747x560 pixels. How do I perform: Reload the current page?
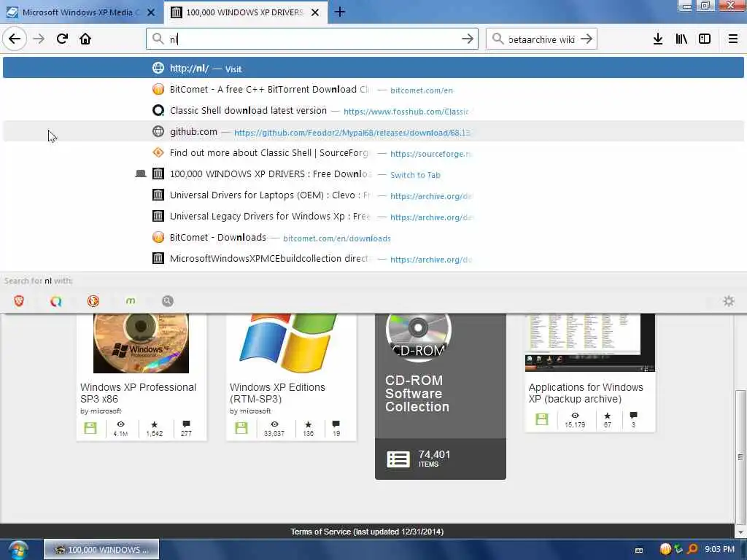[62, 39]
